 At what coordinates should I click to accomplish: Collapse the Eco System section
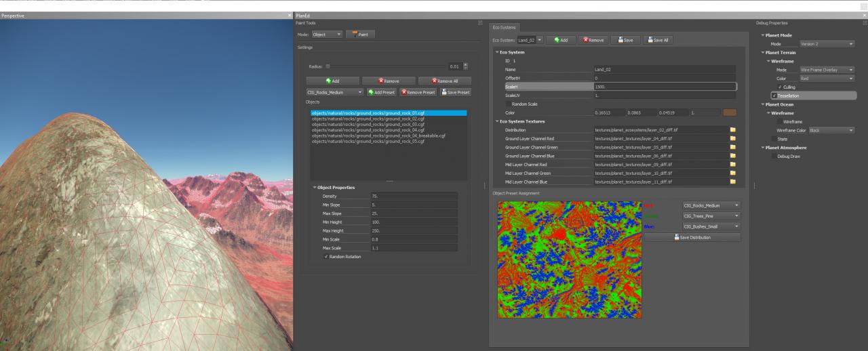[497, 52]
